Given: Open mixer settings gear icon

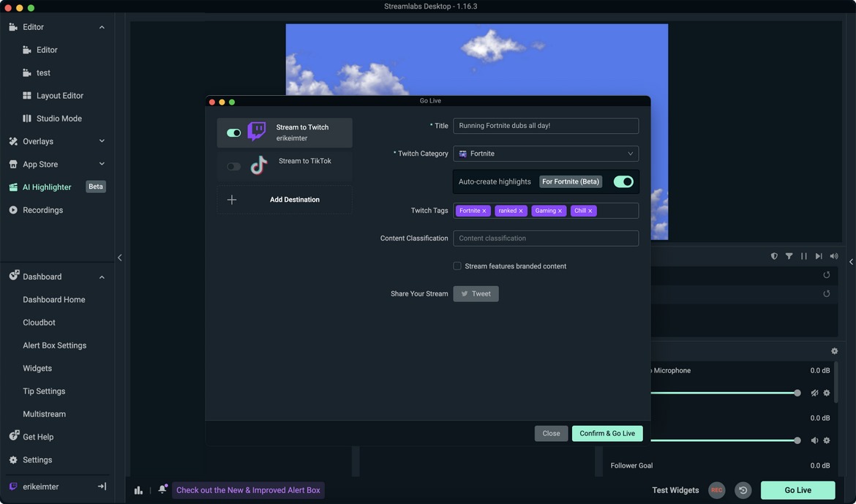Looking at the screenshot, I should pos(834,351).
